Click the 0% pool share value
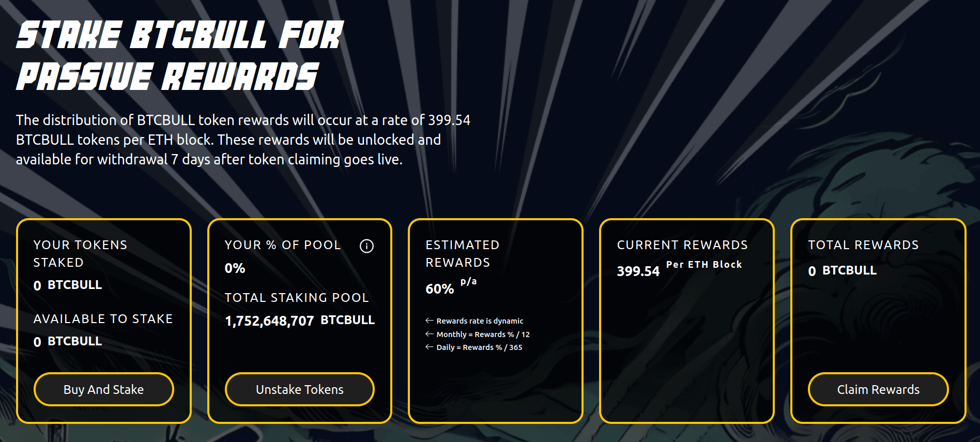980x442 pixels. click(x=235, y=268)
